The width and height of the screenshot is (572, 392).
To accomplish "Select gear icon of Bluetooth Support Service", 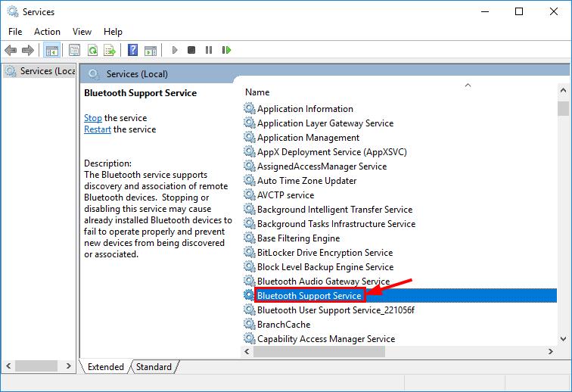I will pyautogui.click(x=250, y=295).
